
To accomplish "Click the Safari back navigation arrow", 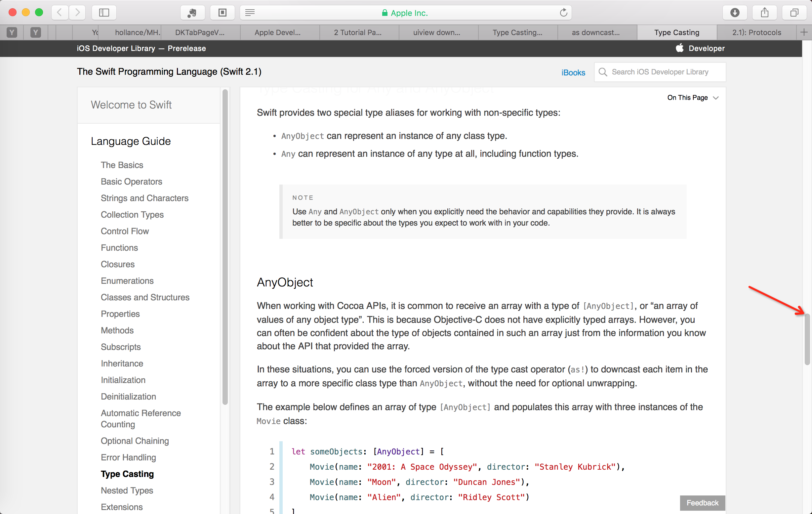I will pos(60,13).
